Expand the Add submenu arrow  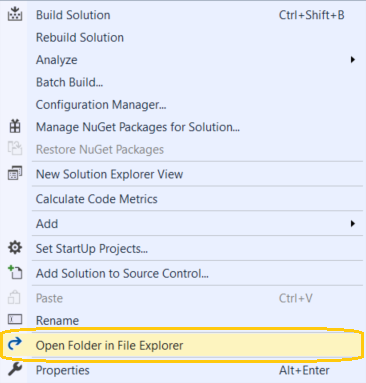[x=353, y=224]
